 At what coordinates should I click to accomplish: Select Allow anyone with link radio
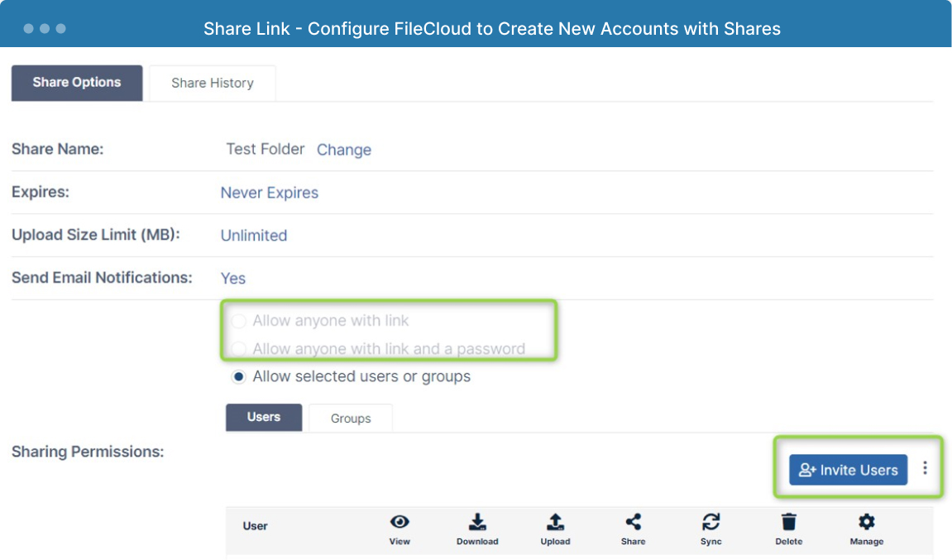(x=238, y=321)
